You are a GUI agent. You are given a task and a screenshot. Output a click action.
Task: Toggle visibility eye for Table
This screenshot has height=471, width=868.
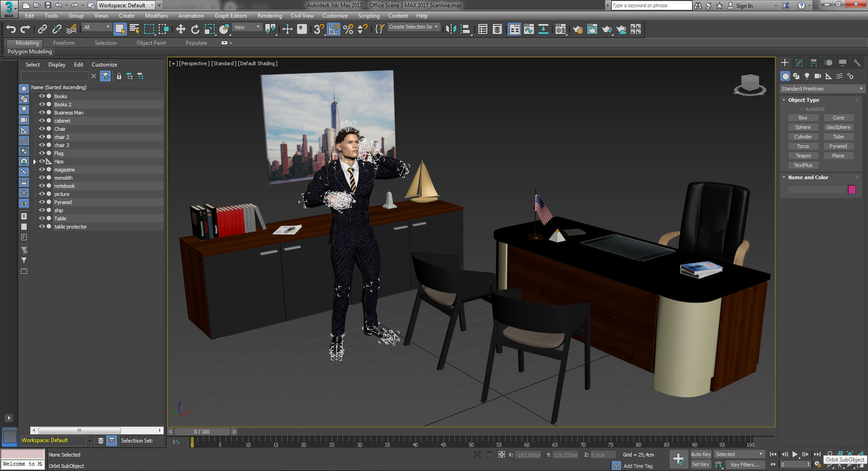(x=42, y=219)
